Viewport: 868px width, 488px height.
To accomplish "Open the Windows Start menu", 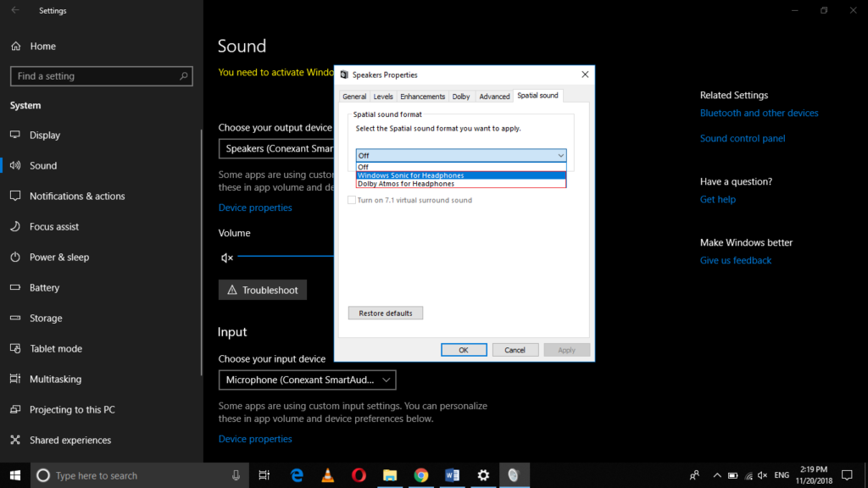I will [x=15, y=475].
